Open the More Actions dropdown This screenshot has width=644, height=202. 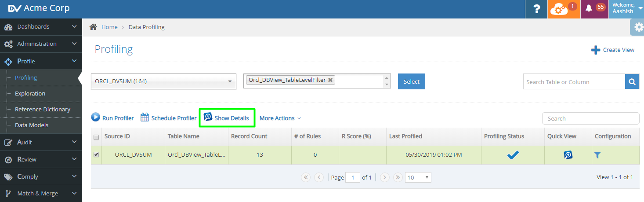[280, 118]
